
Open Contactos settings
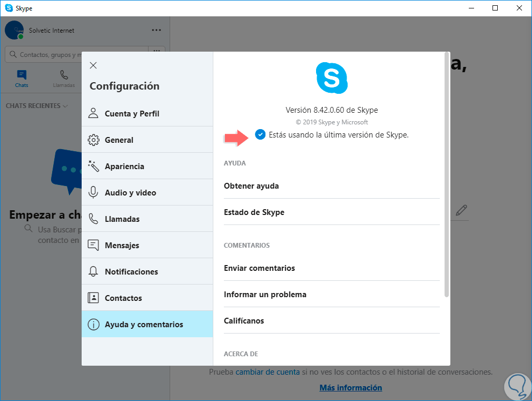(x=147, y=298)
